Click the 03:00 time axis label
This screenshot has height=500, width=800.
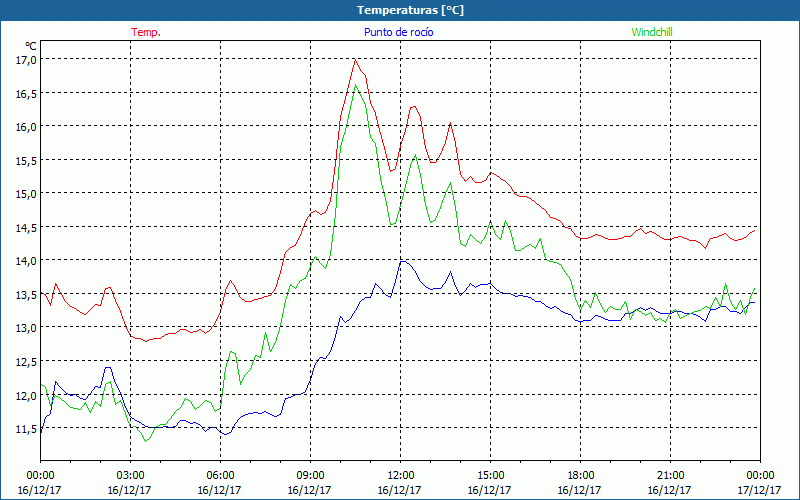[x=130, y=475]
